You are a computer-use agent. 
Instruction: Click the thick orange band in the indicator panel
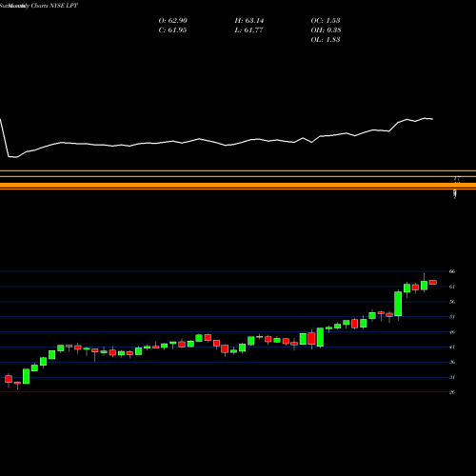238,185
